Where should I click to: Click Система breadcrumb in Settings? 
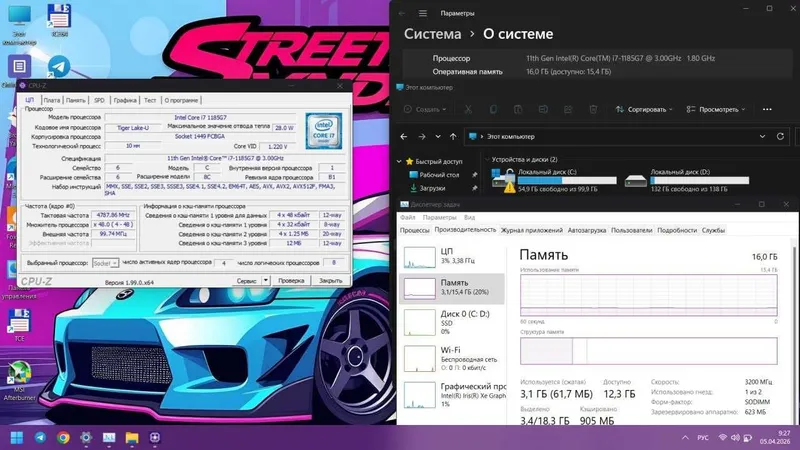tap(433, 34)
